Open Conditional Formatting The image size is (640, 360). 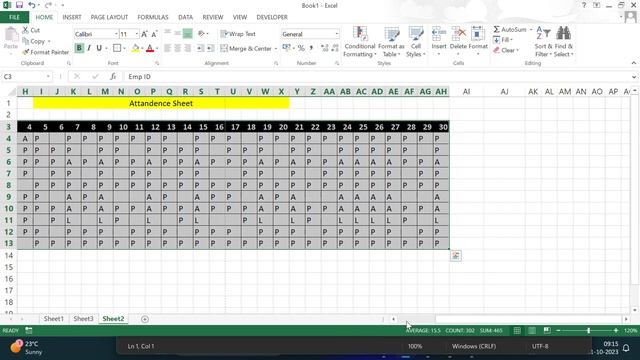coord(359,42)
